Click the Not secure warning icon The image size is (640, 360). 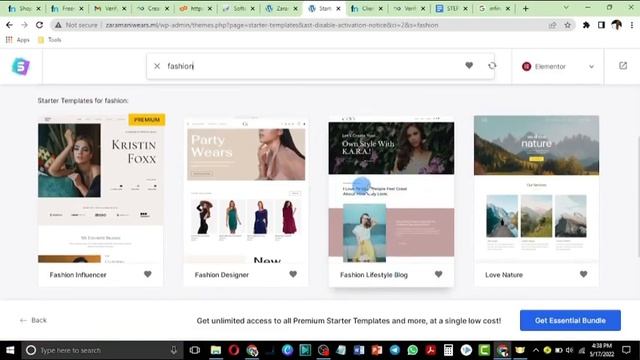click(58, 25)
